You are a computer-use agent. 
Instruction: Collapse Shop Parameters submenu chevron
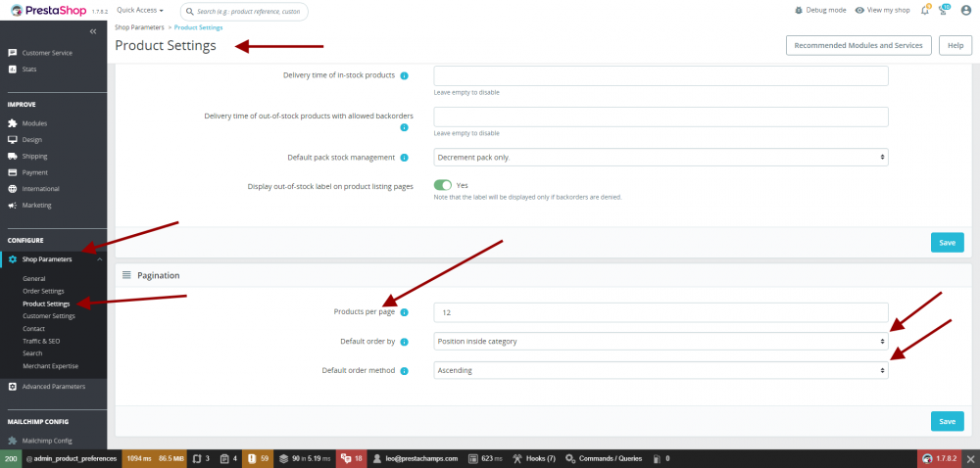point(99,258)
